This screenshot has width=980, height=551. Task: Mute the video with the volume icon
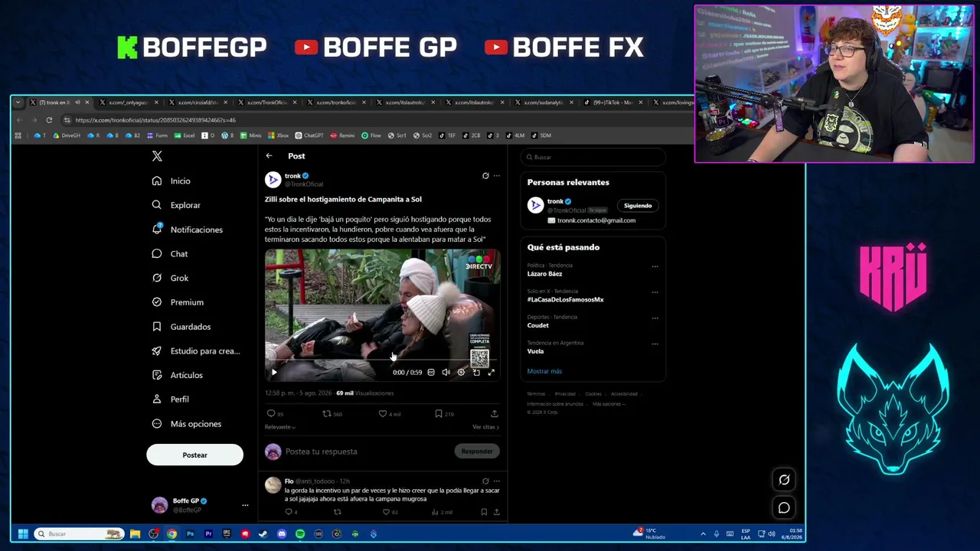tap(446, 373)
